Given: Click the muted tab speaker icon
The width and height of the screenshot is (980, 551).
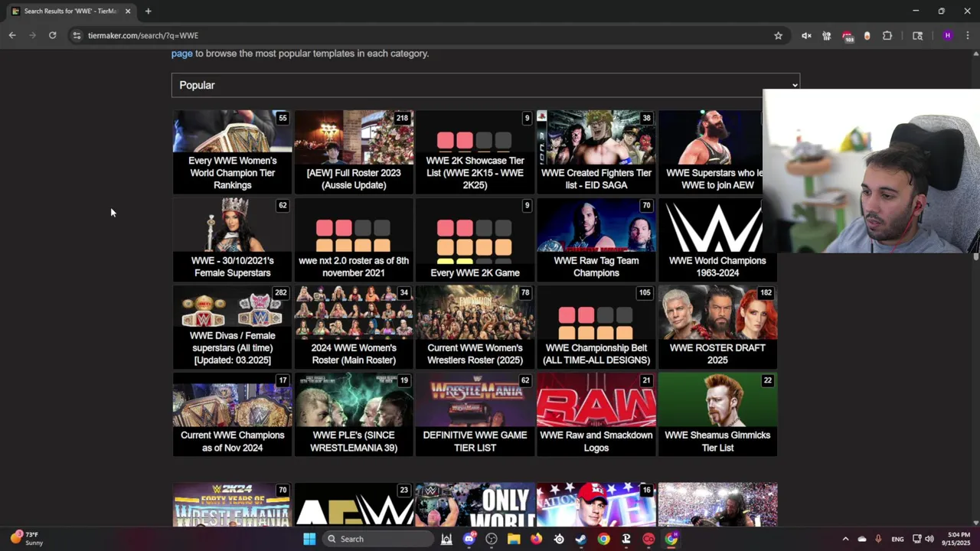Looking at the screenshot, I should 806,35.
